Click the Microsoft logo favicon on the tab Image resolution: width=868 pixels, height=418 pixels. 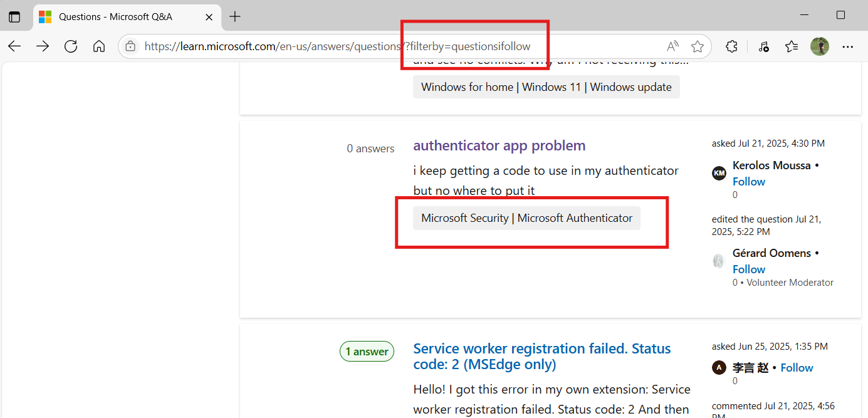pos(45,17)
